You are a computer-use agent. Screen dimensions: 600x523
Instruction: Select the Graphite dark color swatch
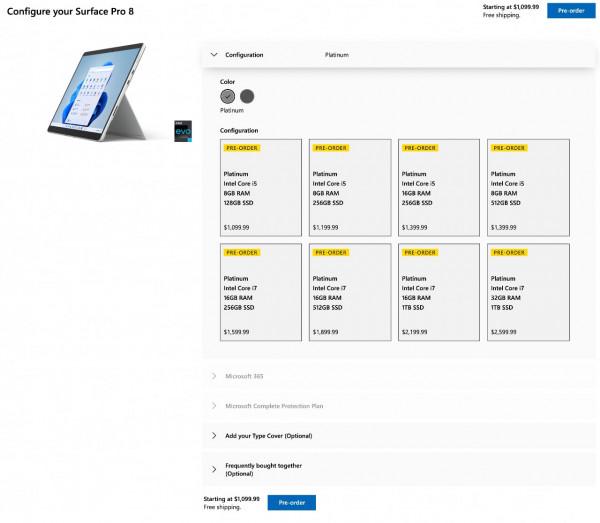247,96
